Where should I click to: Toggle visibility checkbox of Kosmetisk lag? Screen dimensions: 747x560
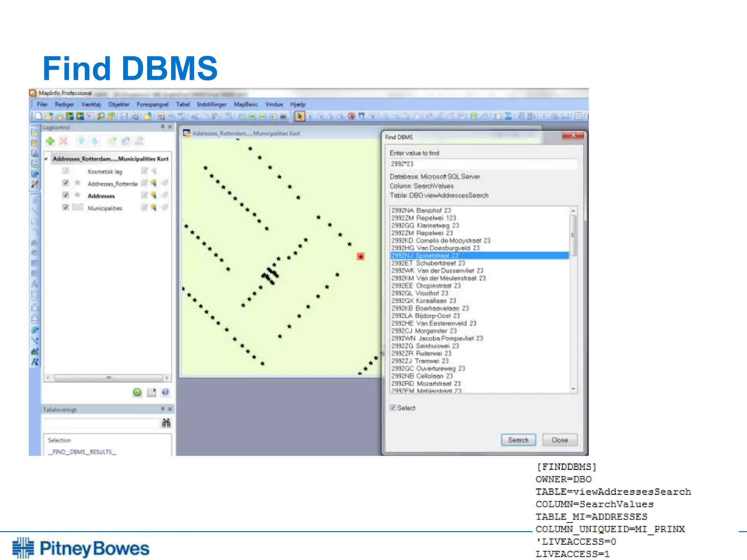(66, 171)
